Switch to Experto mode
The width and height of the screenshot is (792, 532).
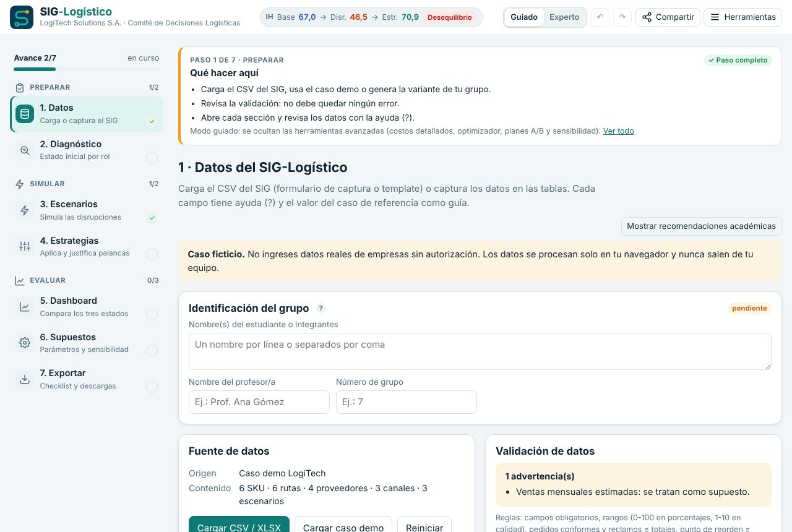564,17
